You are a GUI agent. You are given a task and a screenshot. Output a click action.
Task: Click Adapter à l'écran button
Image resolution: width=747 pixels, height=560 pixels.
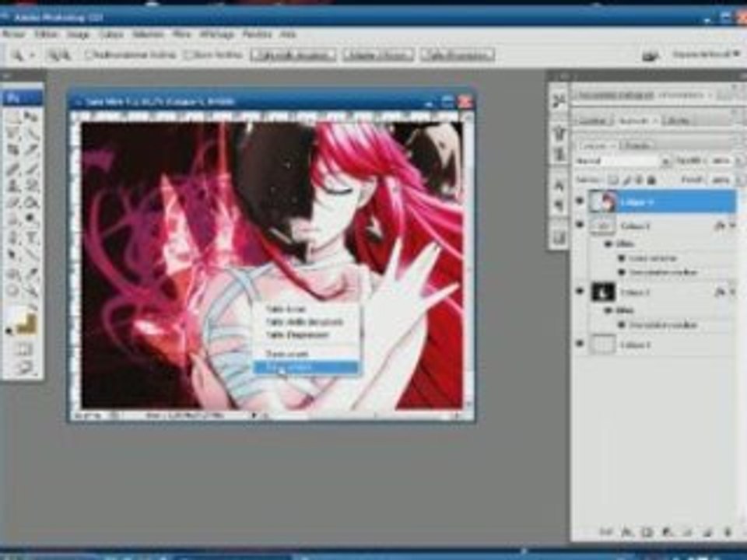tap(378, 55)
